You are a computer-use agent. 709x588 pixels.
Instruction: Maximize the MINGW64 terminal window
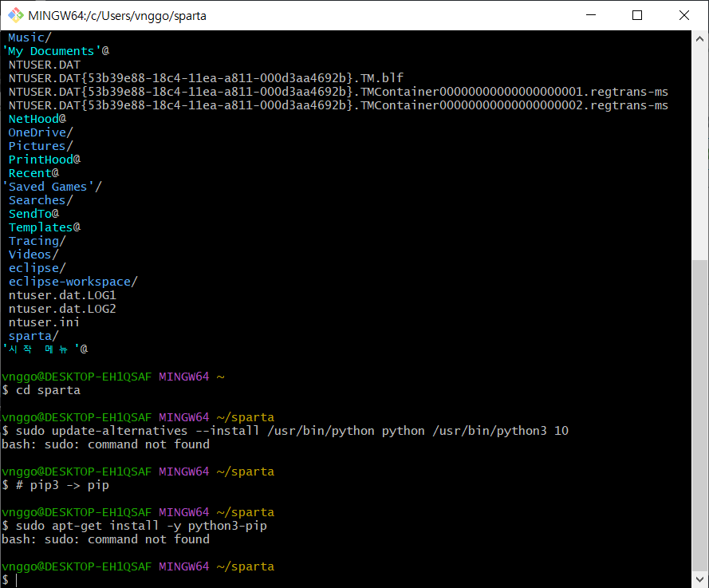(x=637, y=15)
